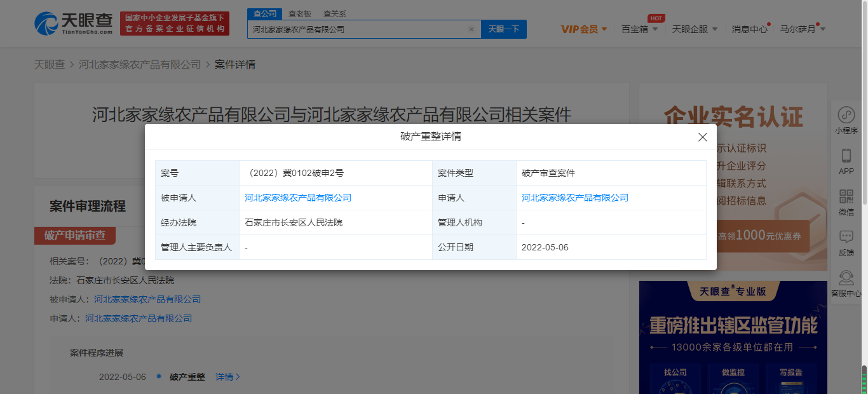This screenshot has height=394, width=868.
Task: Expand the 天眼企服 menu
Action: click(x=695, y=29)
